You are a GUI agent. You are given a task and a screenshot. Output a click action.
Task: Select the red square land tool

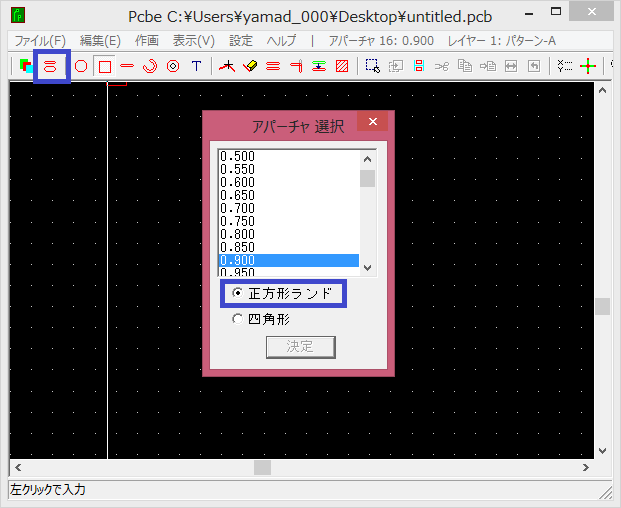pos(104,67)
